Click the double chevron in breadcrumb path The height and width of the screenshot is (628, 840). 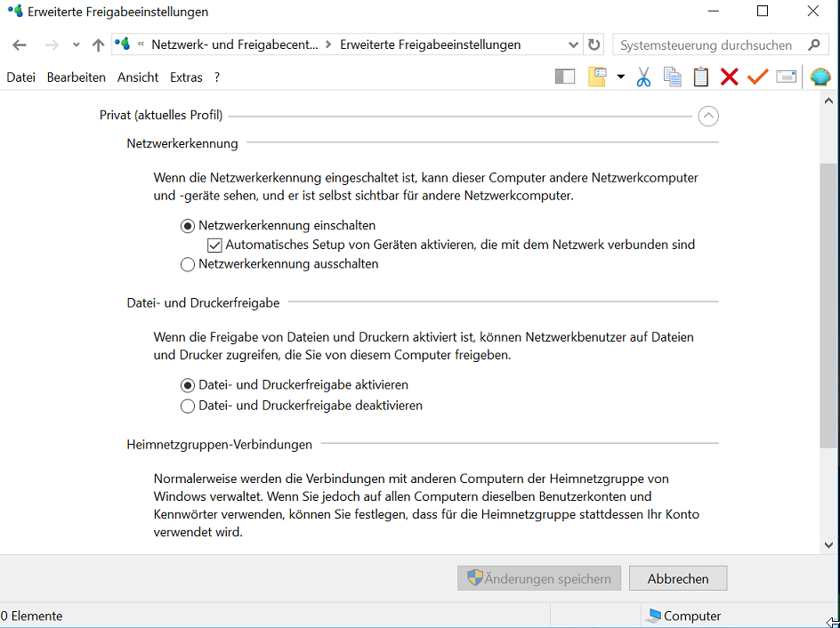click(141, 44)
